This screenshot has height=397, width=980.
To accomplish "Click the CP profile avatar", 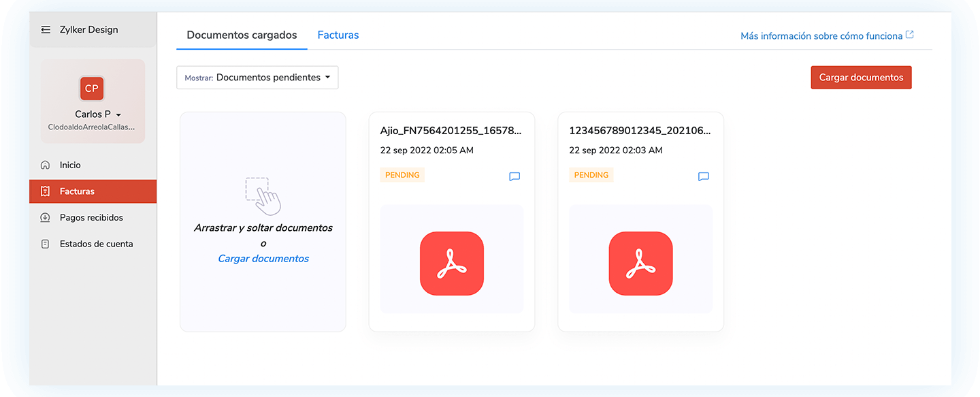I will (x=92, y=89).
